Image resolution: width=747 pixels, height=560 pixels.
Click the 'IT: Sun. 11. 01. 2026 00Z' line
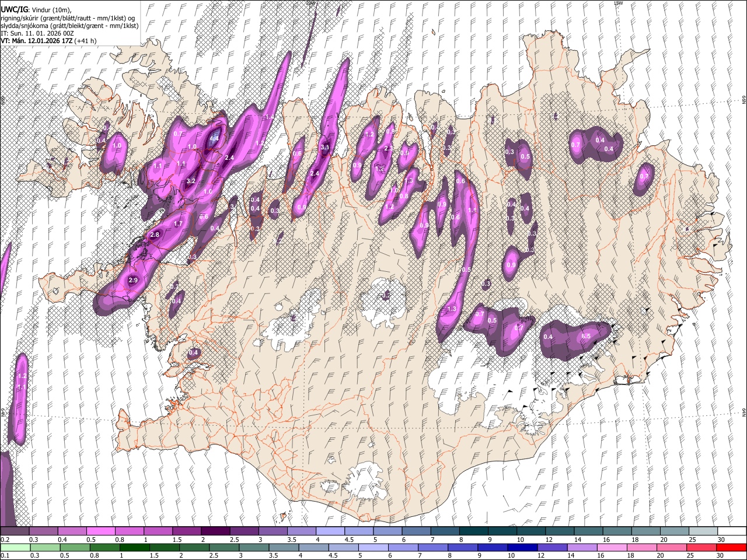[37, 33]
